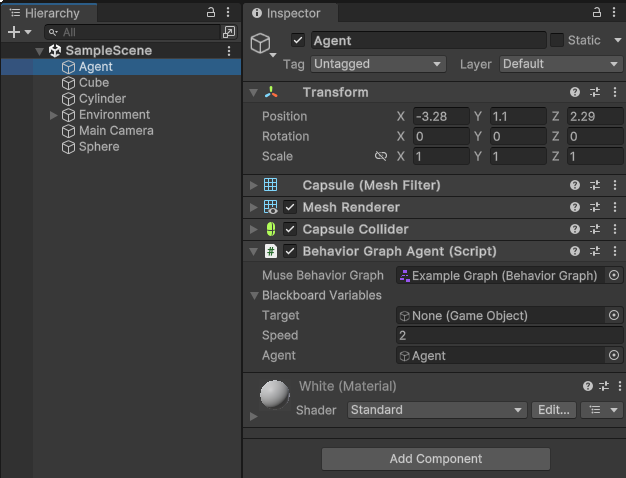This screenshot has width=626, height=478.
Task: Open Mesh Renderer context menu
Action: click(x=615, y=207)
